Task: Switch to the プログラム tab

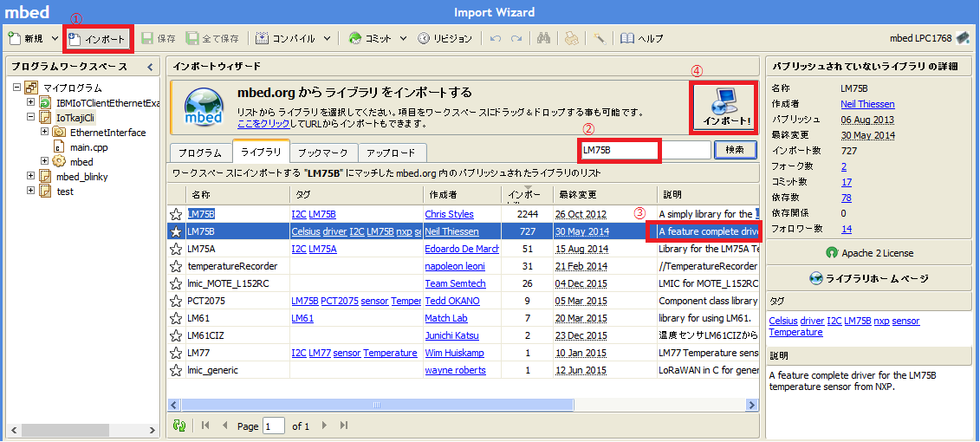Action: (x=201, y=153)
